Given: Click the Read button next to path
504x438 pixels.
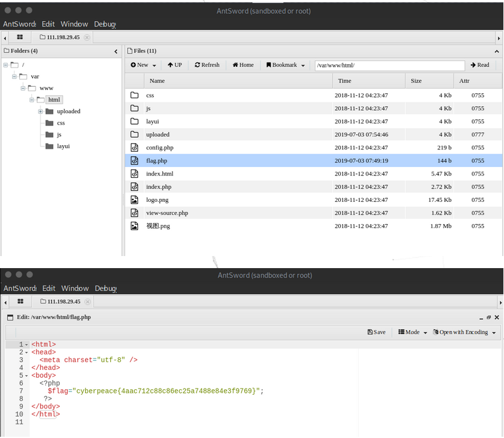Looking at the screenshot, I should click(480, 65).
